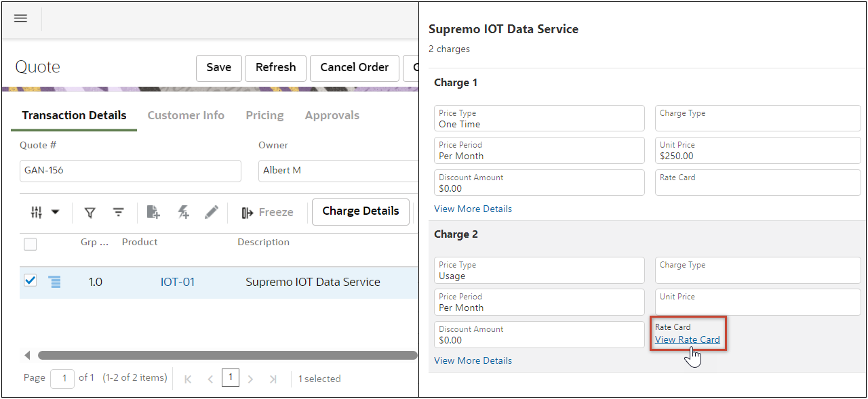The height and width of the screenshot is (399, 868).
Task: Uncheck the IOT-01 row checkbox
Action: click(x=31, y=280)
